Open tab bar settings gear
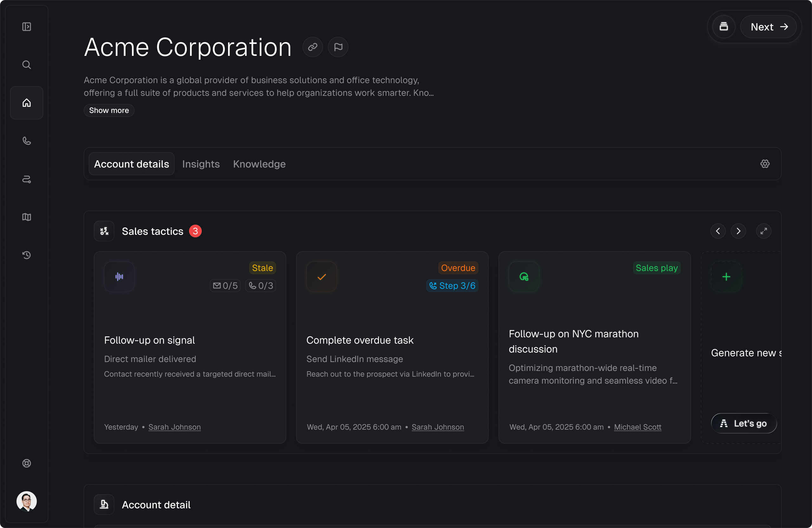Viewport: 812px width, 528px height. point(765,164)
